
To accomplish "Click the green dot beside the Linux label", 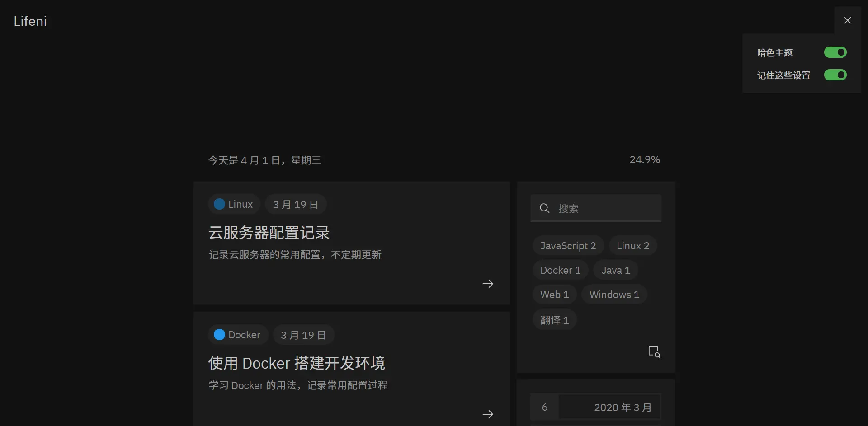I will [x=219, y=204].
